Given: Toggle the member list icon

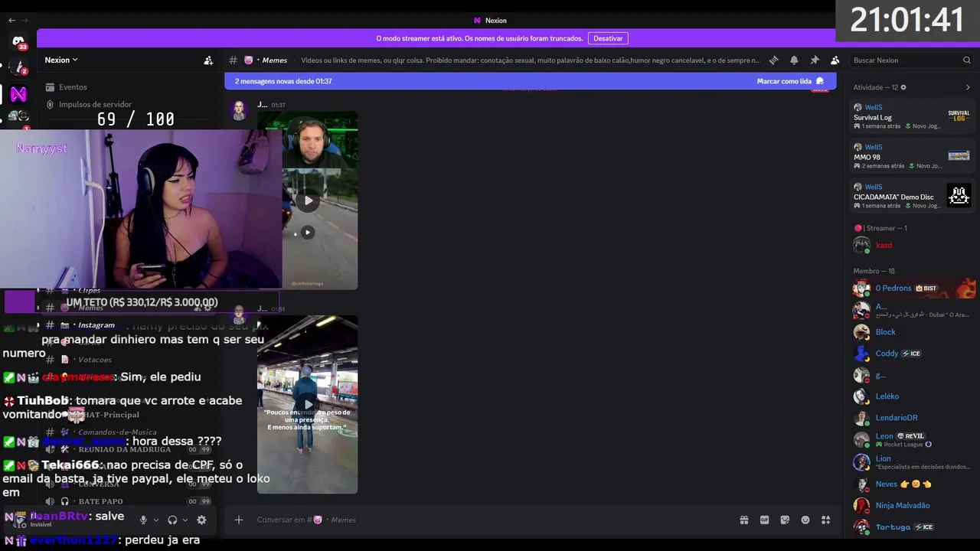Looking at the screenshot, I should pyautogui.click(x=835, y=60).
